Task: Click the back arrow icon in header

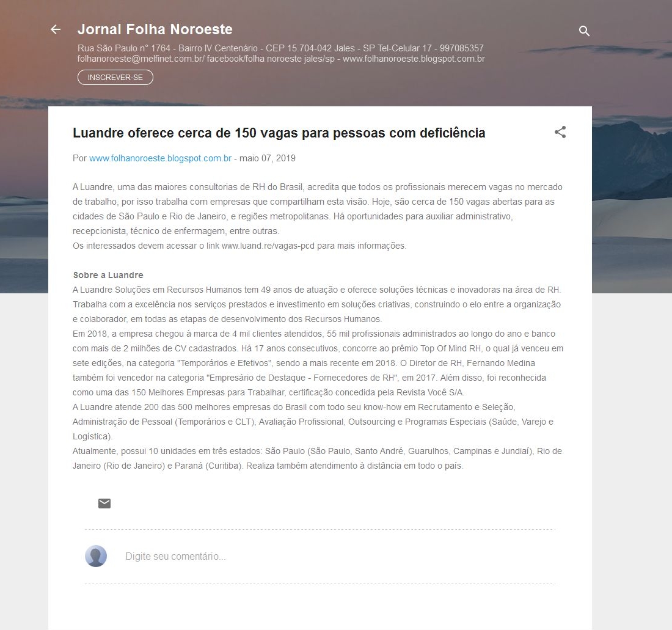Action: pos(56,29)
